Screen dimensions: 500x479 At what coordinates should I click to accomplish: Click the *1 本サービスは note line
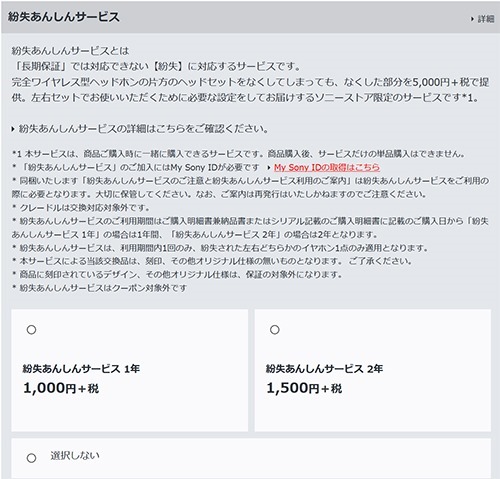238,154
